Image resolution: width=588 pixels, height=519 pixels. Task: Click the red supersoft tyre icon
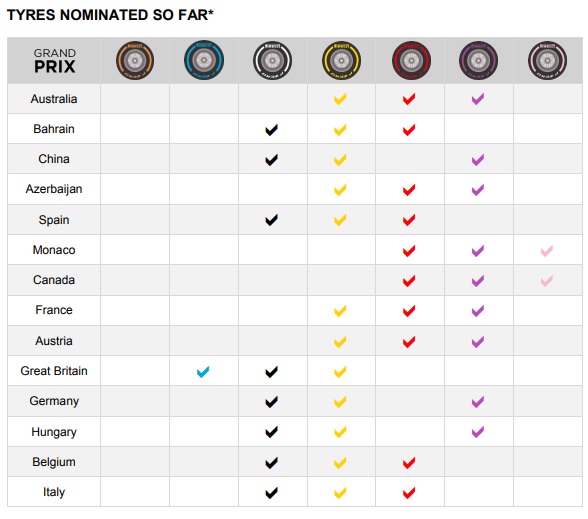(x=411, y=60)
